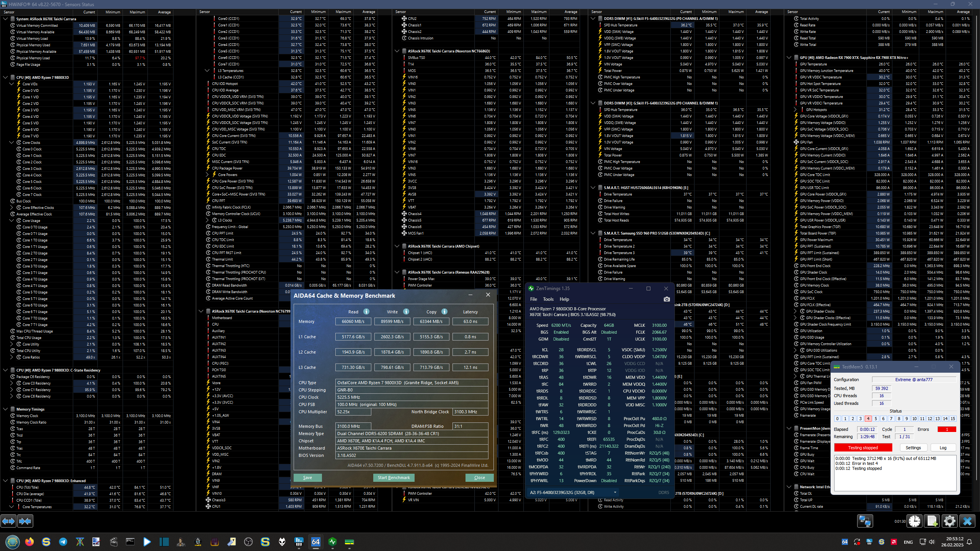
Task: Collapse the Core VIDs tree node
Action: (11, 84)
